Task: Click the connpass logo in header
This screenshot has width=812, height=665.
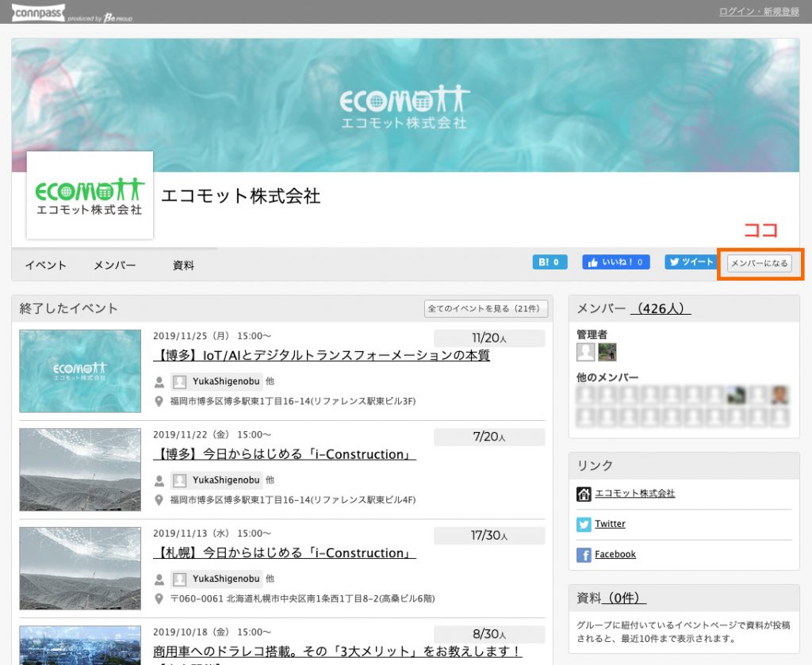Action: 38,13
